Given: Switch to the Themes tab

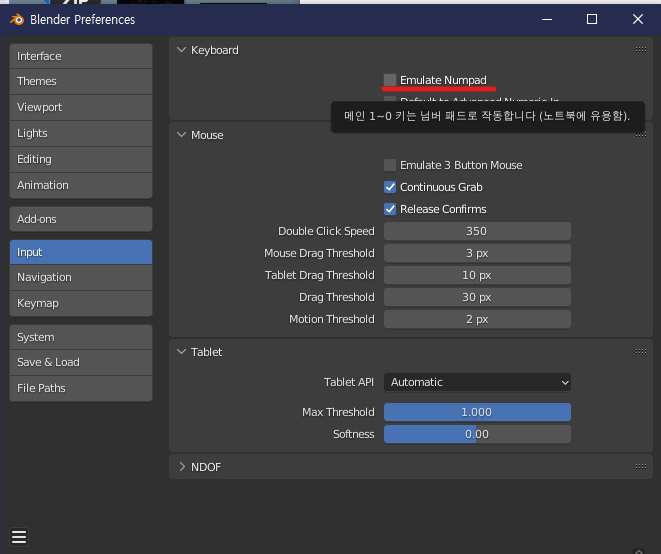Looking at the screenshot, I should pyautogui.click(x=81, y=81).
